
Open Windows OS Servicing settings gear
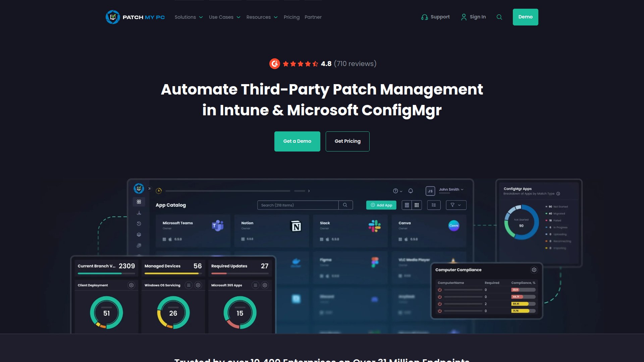[198, 285]
